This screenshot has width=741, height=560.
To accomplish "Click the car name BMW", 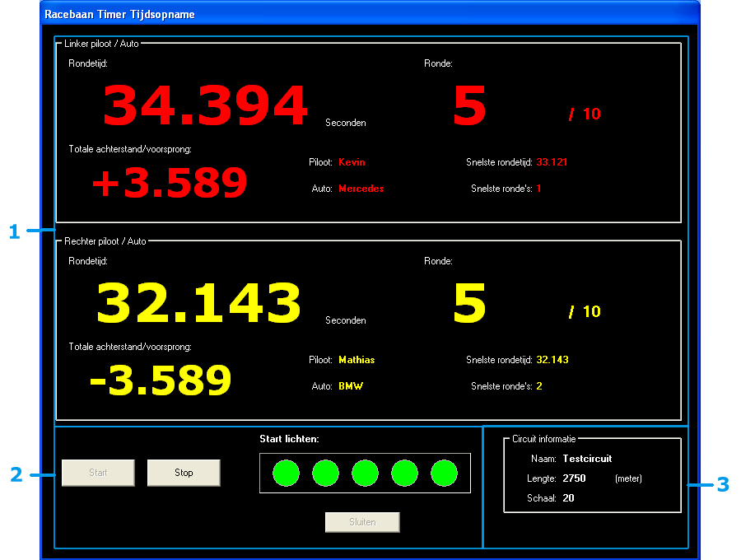I will click(x=351, y=386).
